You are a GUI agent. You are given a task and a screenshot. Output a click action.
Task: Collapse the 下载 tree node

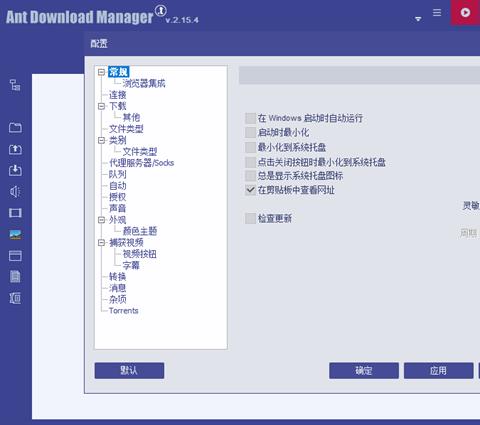(101, 106)
